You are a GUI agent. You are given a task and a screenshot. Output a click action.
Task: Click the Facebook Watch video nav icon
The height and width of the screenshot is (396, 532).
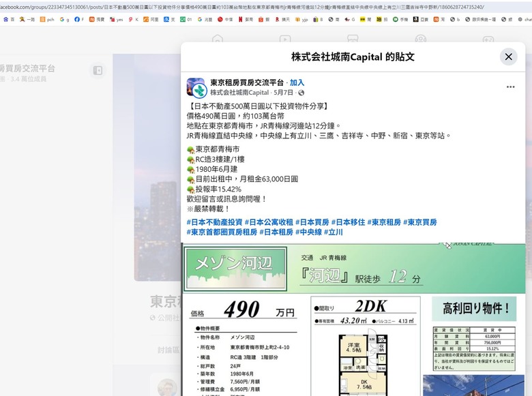point(285,39)
